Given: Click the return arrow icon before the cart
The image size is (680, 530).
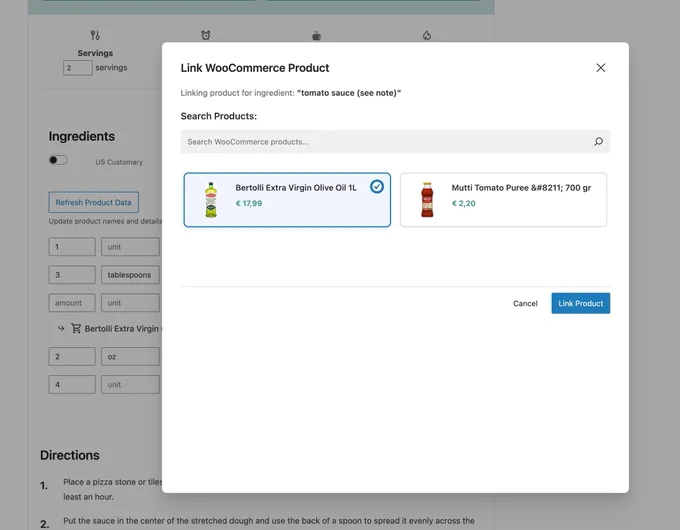Looking at the screenshot, I should tap(61, 328).
